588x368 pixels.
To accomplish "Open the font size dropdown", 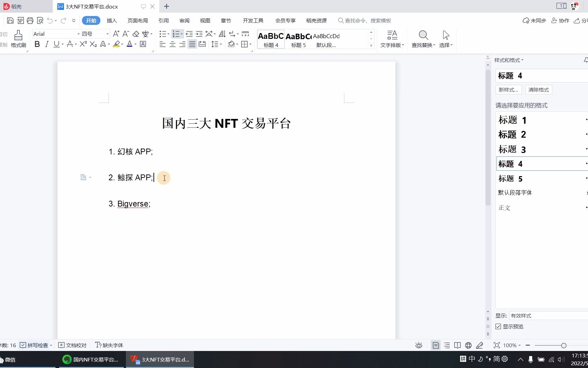I will (x=108, y=34).
